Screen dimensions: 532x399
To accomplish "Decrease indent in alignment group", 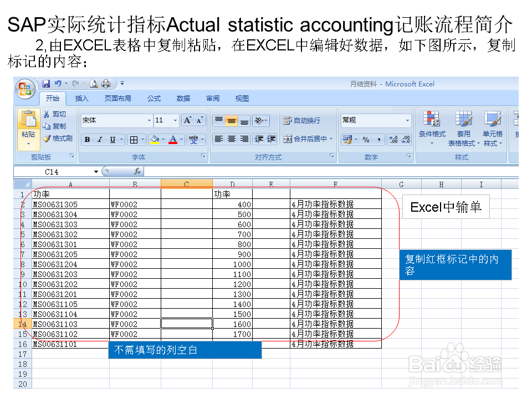I will (259, 139).
